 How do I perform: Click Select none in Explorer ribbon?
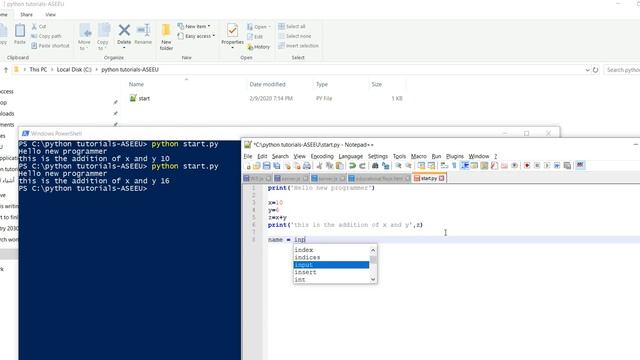click(294, 36)
